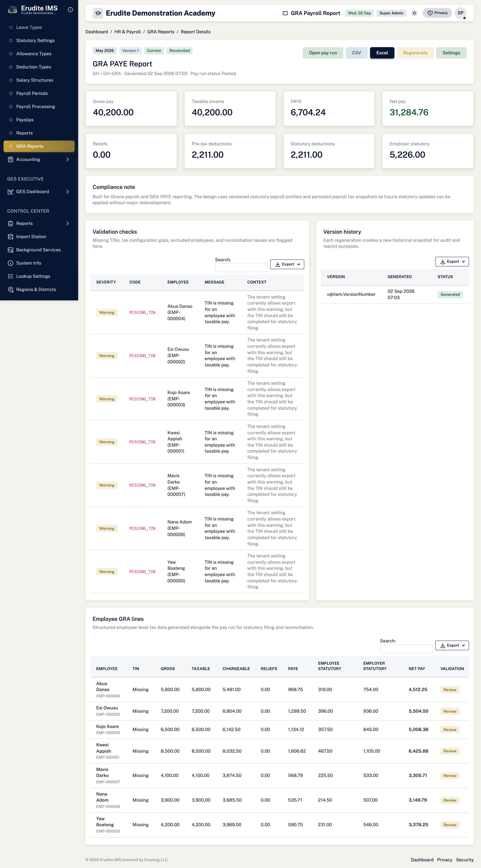Click the GES Dashboard chart icon
The image size is (481, 868).
point(11,191)
